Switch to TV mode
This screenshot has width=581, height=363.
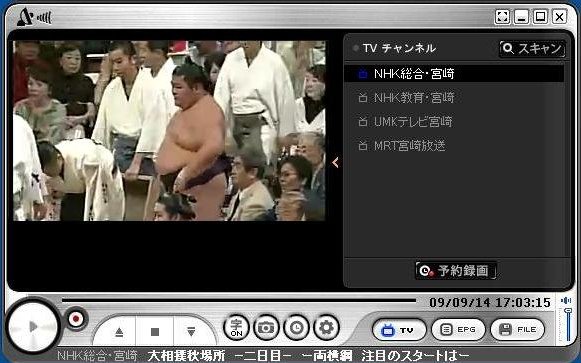399,330
